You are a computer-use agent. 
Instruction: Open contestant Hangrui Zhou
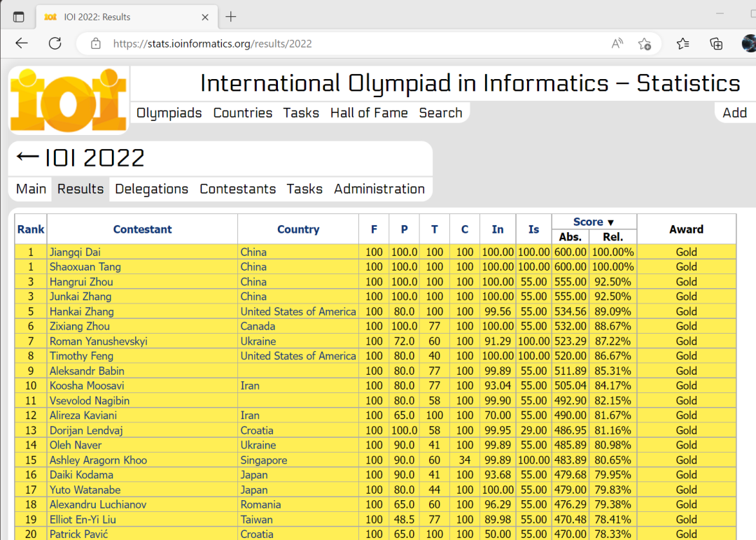(81, 282)
